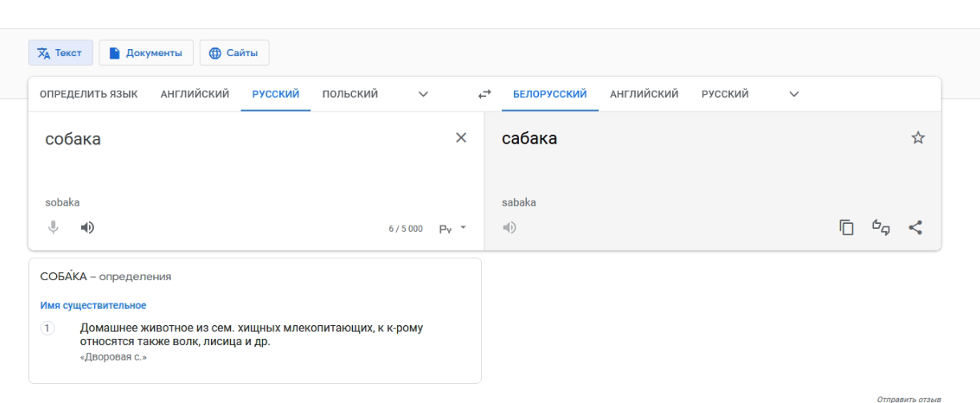The height and width of the screenshot is (403, 980).
Task: Click the Отправить отзыв link
Action: 909,398
